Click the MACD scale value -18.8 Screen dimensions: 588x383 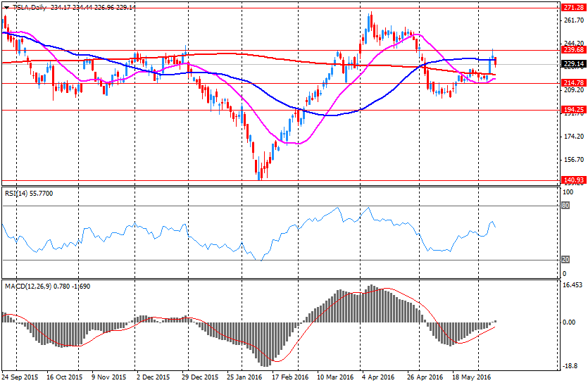[x=570, y=366]
